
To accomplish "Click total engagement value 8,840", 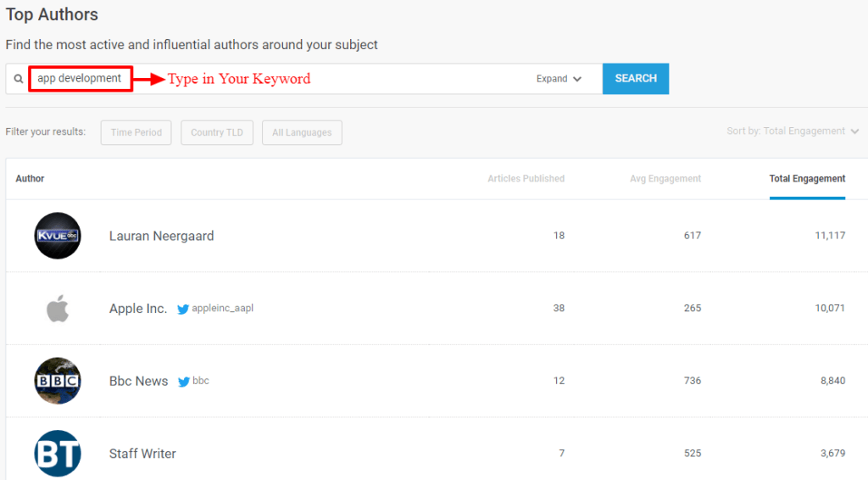I will [x=832, y=380].
